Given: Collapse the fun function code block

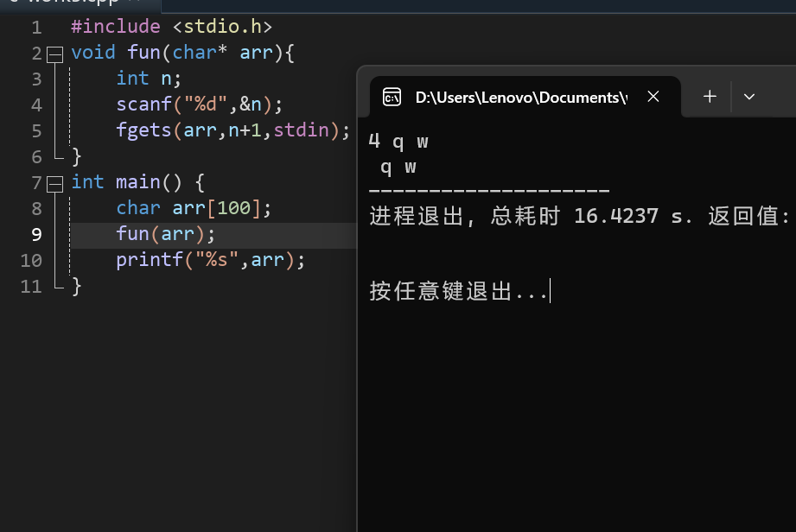Looking at the screenshot, I should (x=54, y=52).
